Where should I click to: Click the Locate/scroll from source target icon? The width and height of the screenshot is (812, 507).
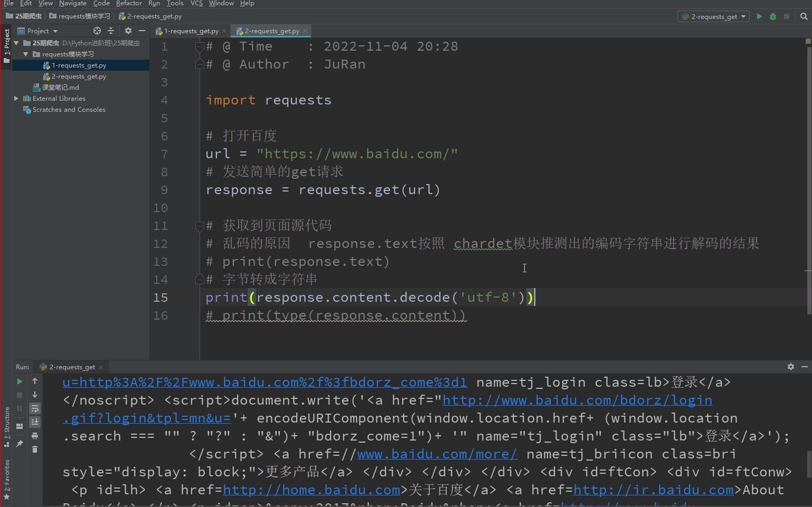point(97,31)
